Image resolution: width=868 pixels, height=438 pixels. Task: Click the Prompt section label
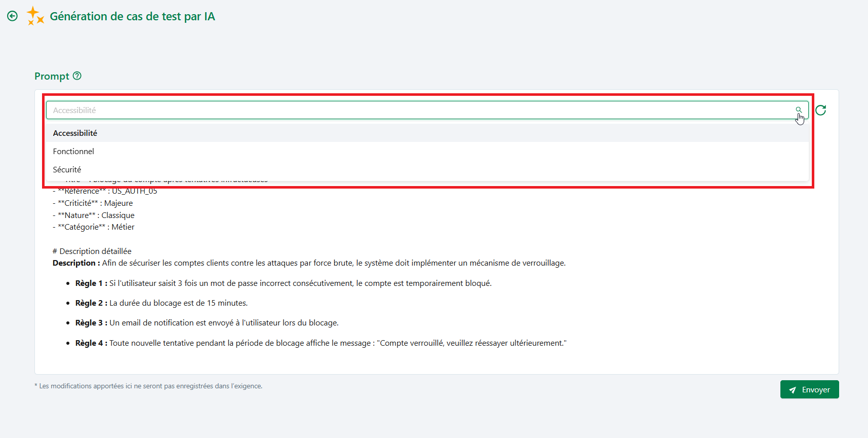(52, 77)
